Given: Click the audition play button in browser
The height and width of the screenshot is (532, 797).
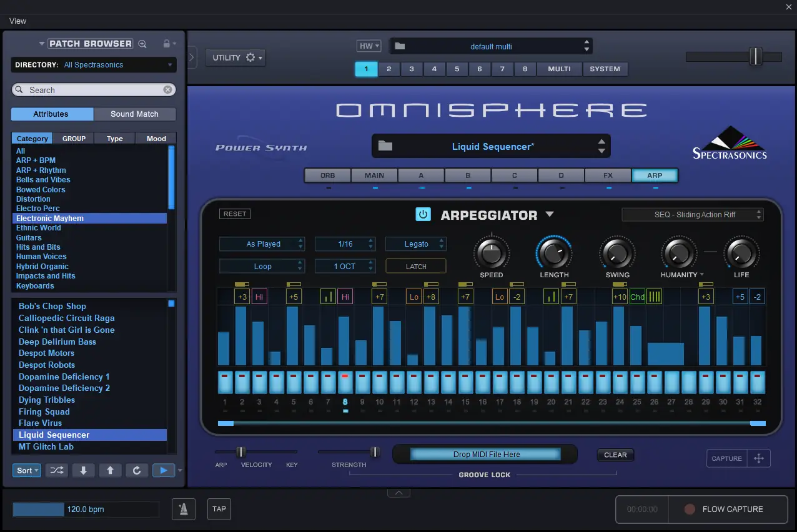Looking at the screenshot, I should tap(164, 470).
